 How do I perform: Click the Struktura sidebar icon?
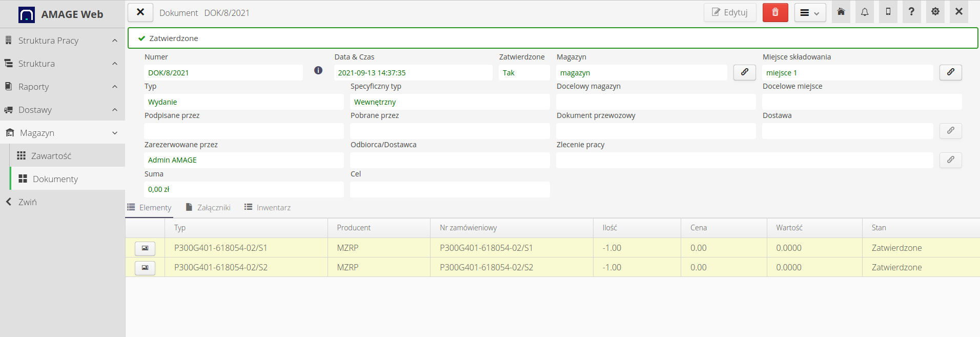click(x=9, y=63)
